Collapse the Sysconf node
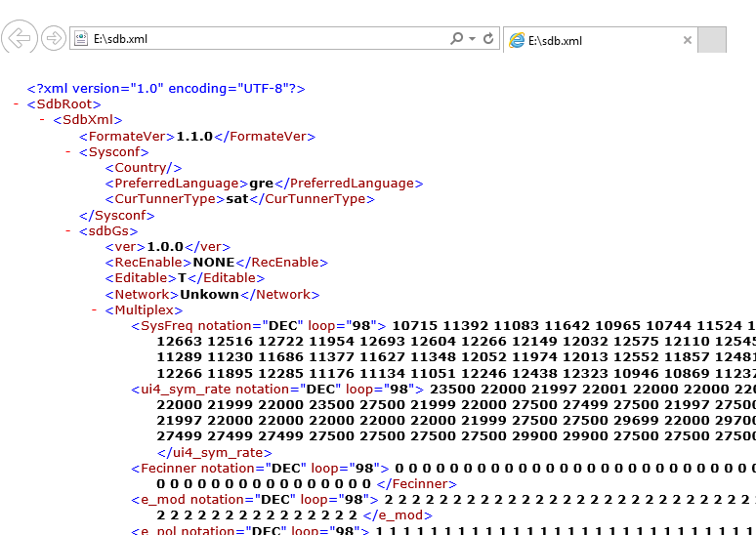This screenshot has height=535, width=756. point(69,152)
